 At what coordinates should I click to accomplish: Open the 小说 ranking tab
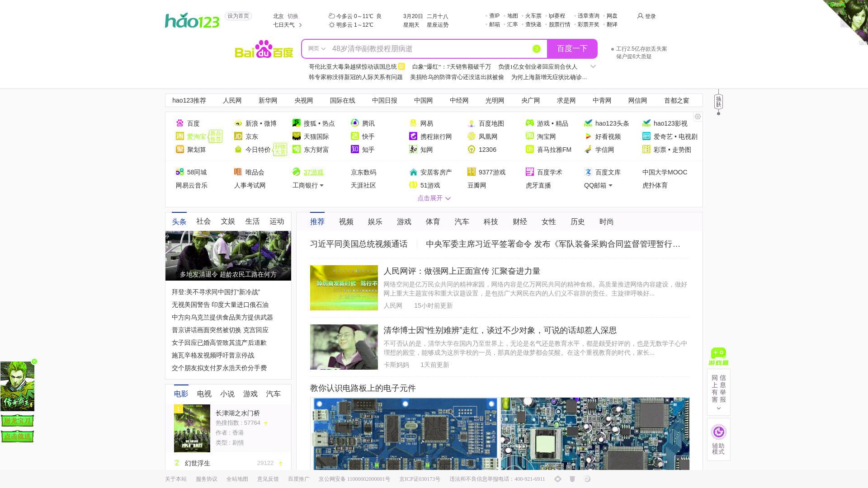(x=227, y=394)
